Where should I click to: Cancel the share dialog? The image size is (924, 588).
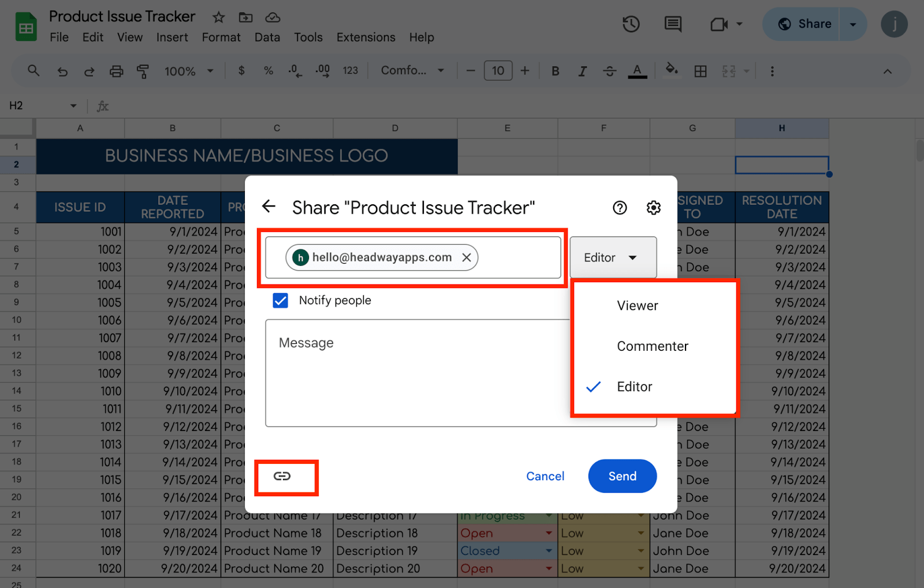[x=545, y=476]
